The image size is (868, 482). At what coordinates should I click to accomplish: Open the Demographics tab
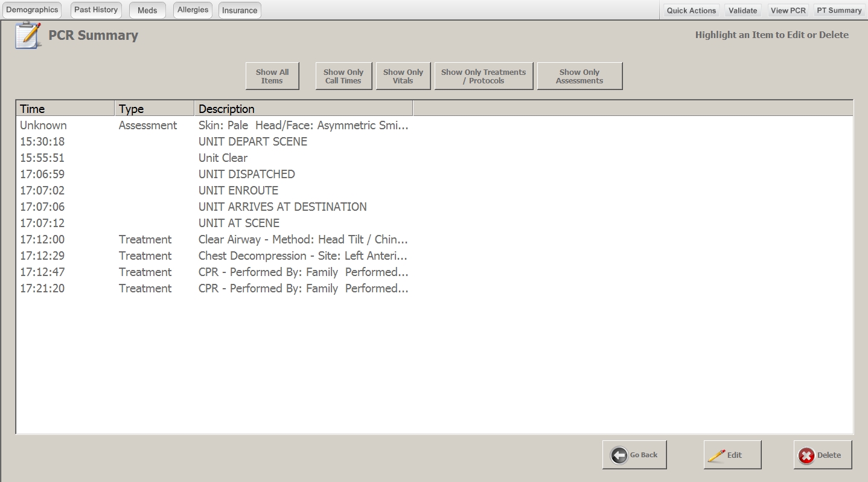coord(32,10)
